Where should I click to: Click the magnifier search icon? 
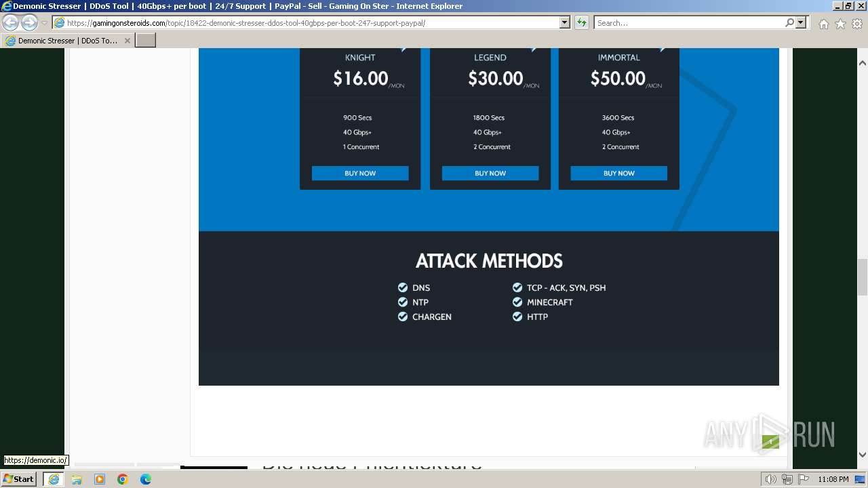tap(789, 22)
